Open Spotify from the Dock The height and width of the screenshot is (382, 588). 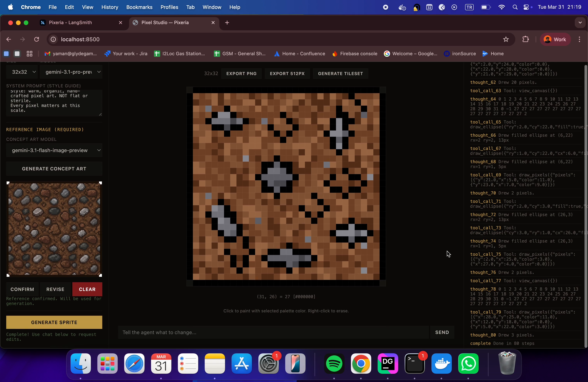pos(334,364)
